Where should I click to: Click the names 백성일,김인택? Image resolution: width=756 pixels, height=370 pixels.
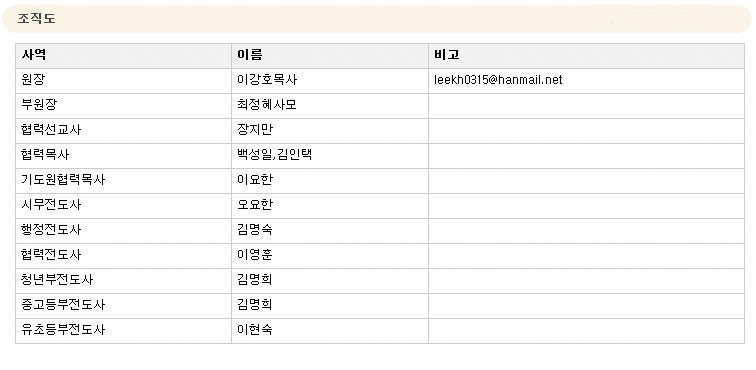[x=275, y=155]
